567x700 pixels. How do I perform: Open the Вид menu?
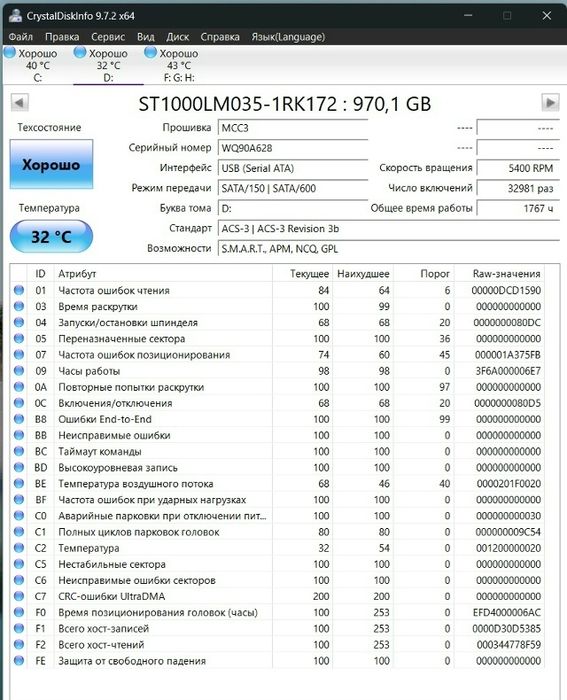146,37
